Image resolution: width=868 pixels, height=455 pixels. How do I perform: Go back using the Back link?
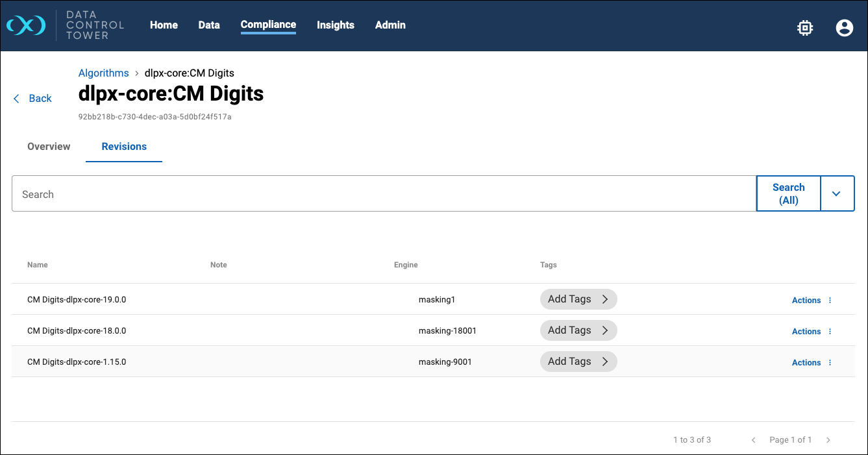(x=33, y=99)
